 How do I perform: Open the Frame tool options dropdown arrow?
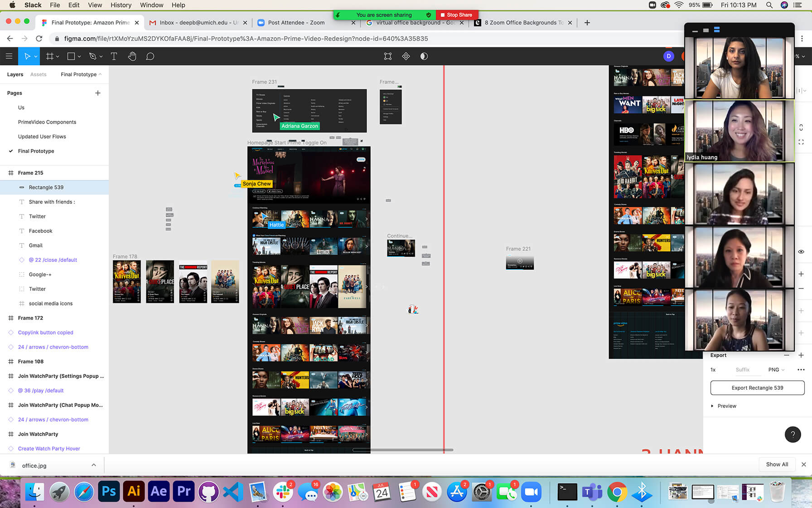[58, 57]
